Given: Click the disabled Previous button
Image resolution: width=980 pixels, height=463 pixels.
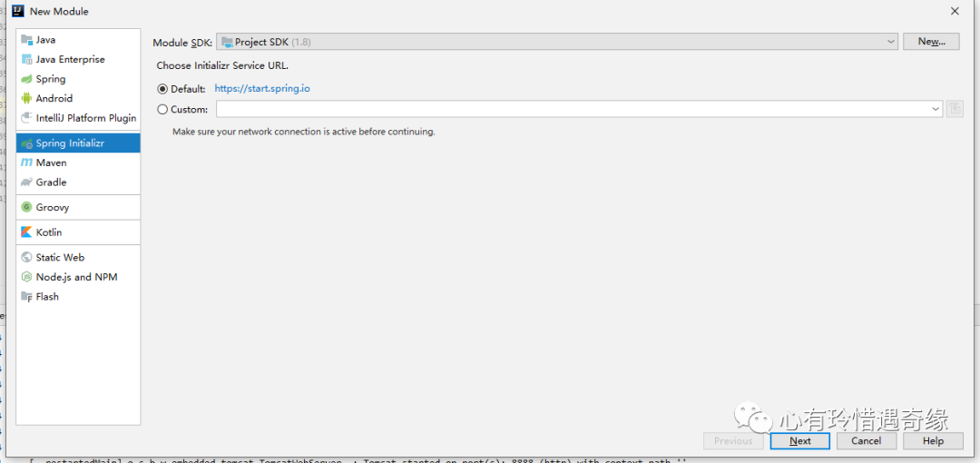Looking at the screenshot, I should tap(733, 440).
